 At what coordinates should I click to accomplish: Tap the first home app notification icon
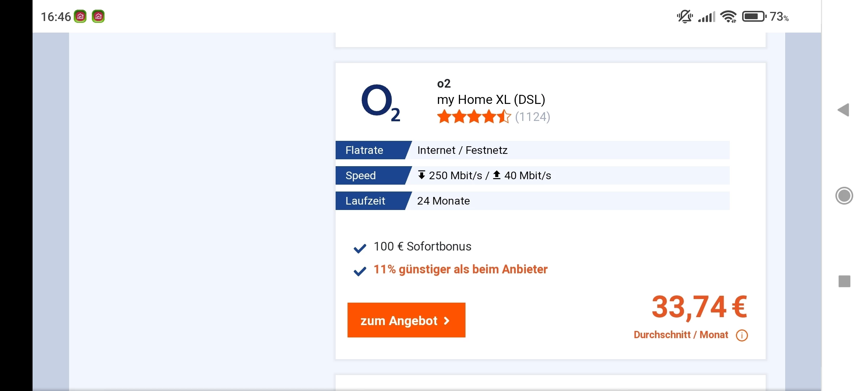(80, 17)
